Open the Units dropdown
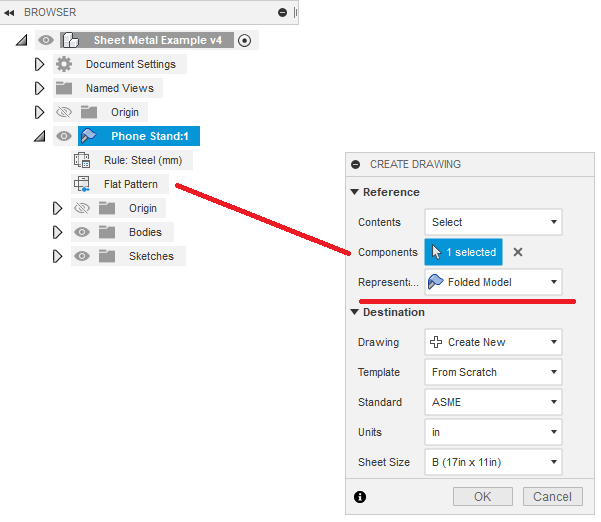601x522 pixels. coord(493,432)
